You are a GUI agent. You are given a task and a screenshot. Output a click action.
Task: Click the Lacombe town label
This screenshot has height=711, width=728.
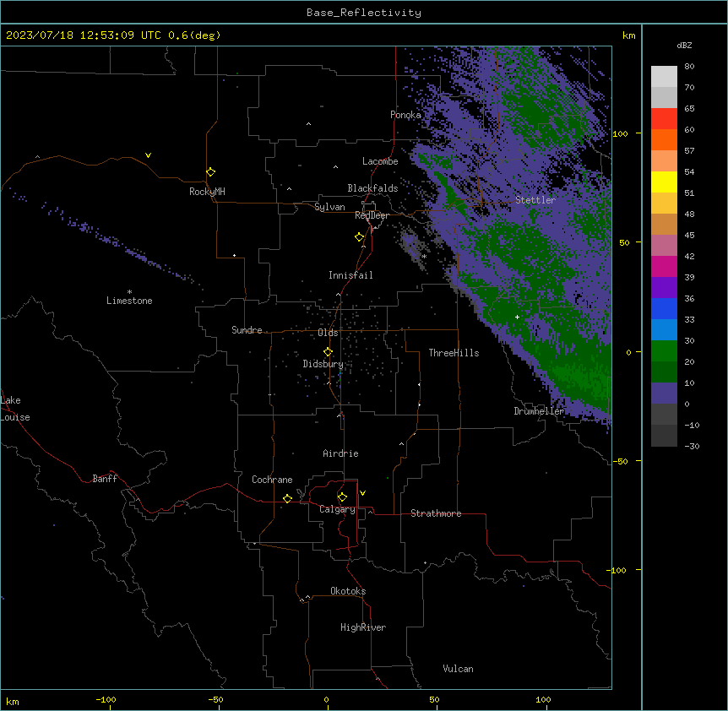[380, 161]
